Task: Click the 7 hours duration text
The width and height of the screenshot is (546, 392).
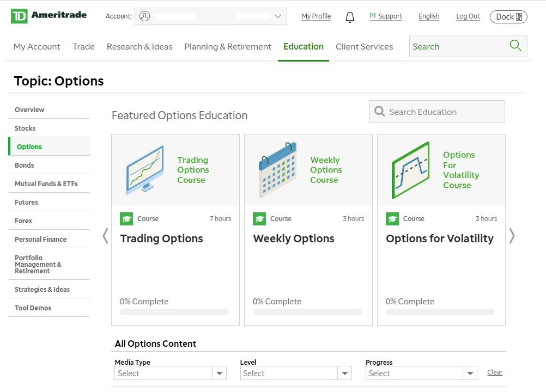Action: [x=220, y=218]
